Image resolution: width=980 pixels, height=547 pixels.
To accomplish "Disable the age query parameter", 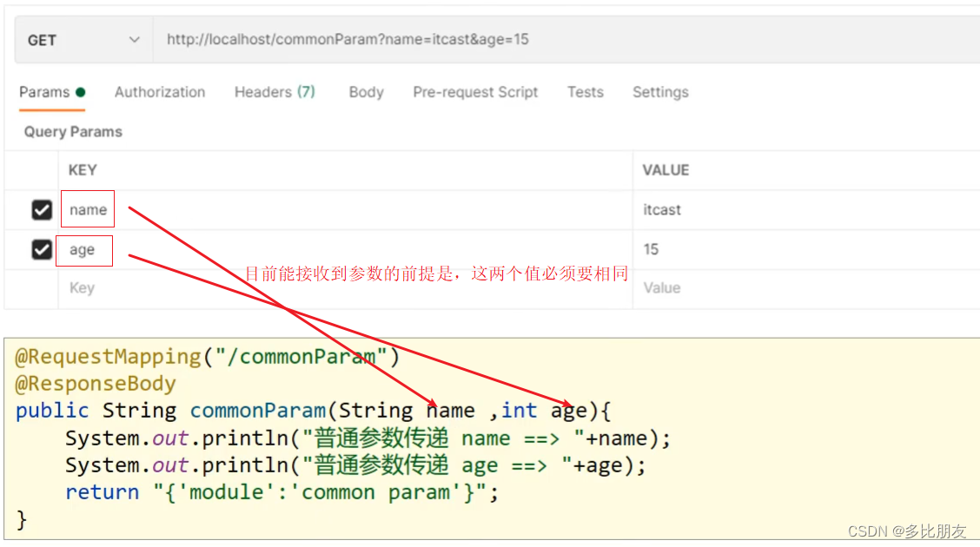I will click(x=42, y=249).
